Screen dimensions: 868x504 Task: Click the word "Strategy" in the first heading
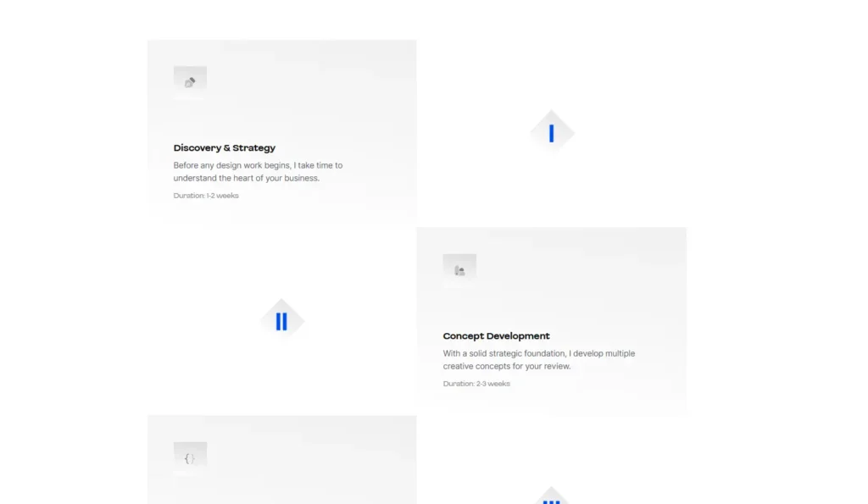point(254,148)
